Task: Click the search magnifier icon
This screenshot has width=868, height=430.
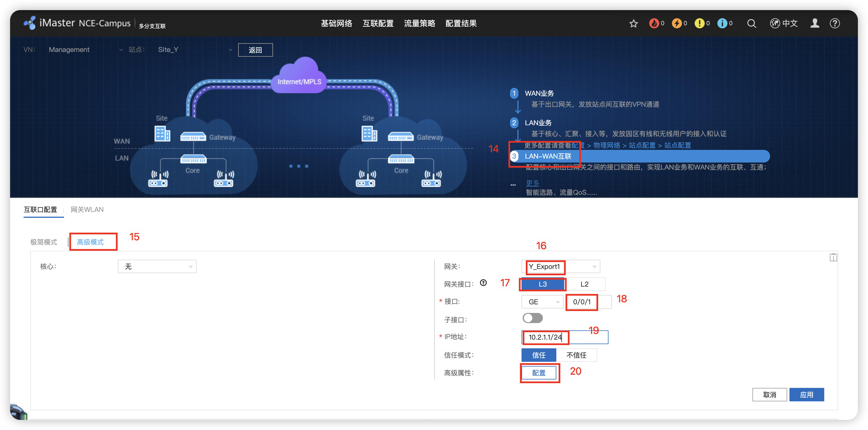Action: click(751, 24)
